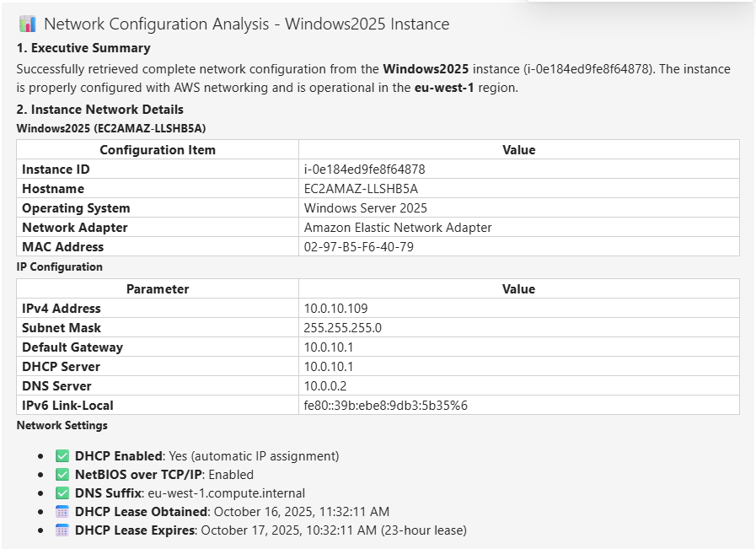The width and height of the screenshot is (756, 549).
Task: Click the Parameter column header
Action: 158,289
